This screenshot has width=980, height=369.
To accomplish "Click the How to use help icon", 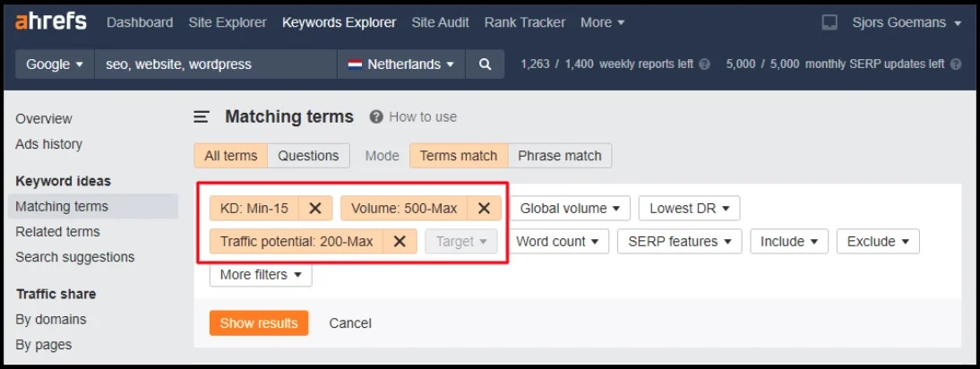I will coord(375,116).
